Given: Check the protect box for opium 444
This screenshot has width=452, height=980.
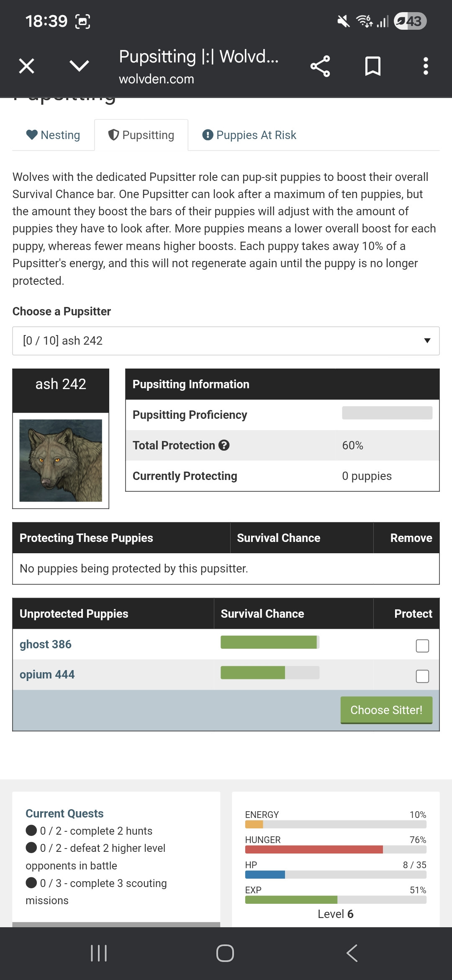Looking at the screenshot, I should coord(422,676).
